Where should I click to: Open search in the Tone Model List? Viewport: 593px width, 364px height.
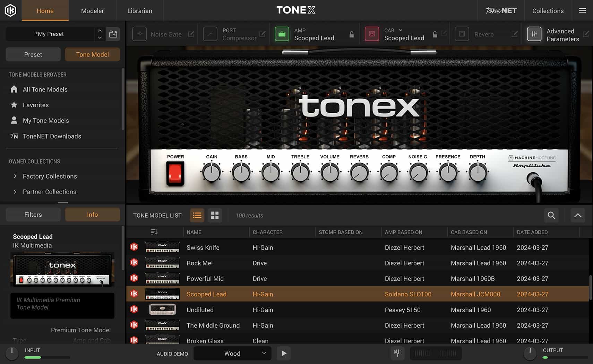pyautogui.click(x=551, y=215)
